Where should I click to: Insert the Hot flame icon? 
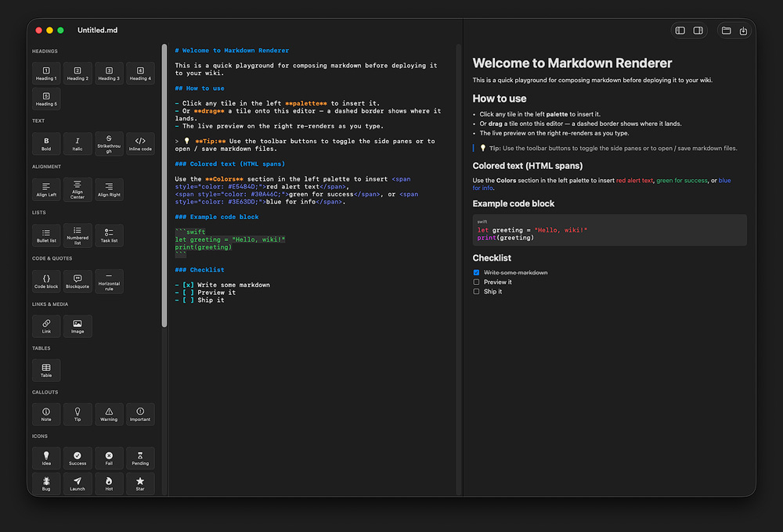(x=109, y=483)
